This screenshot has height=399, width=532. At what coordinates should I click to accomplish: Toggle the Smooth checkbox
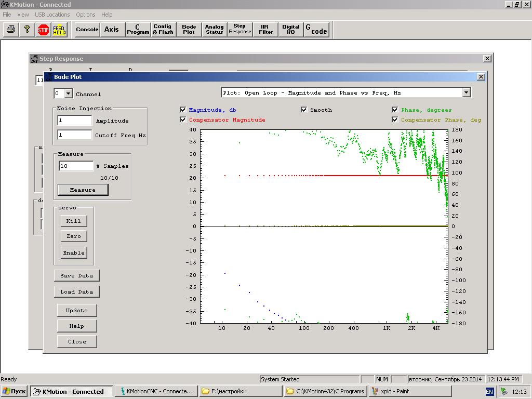[x=304, y=110]
